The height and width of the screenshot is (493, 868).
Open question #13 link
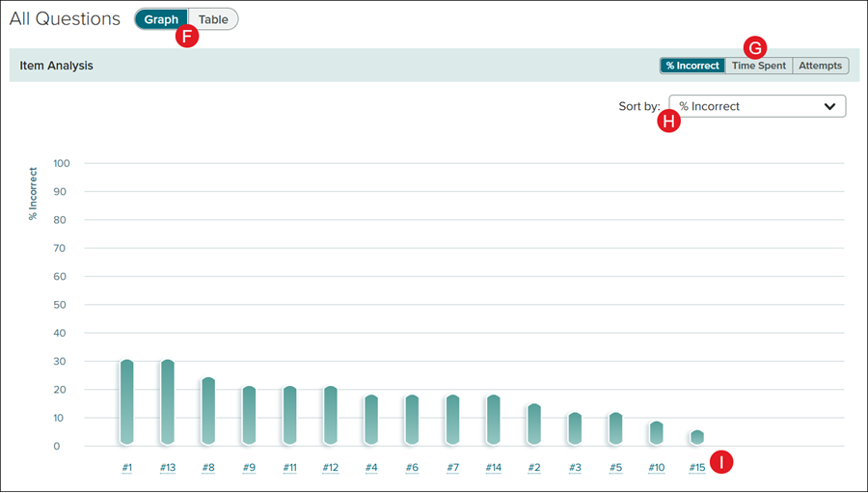(167, 468)
